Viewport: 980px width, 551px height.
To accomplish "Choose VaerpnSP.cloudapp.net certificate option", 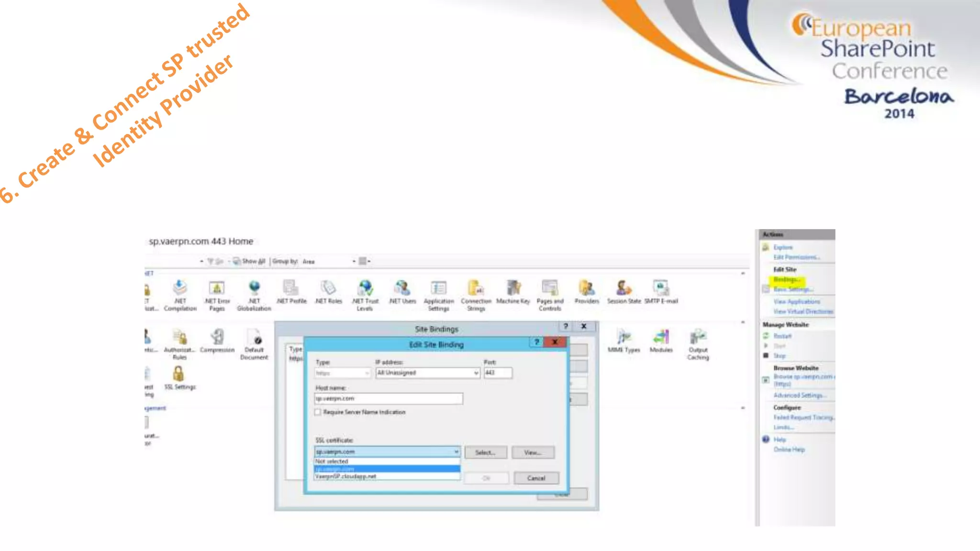I will [345, 477].
